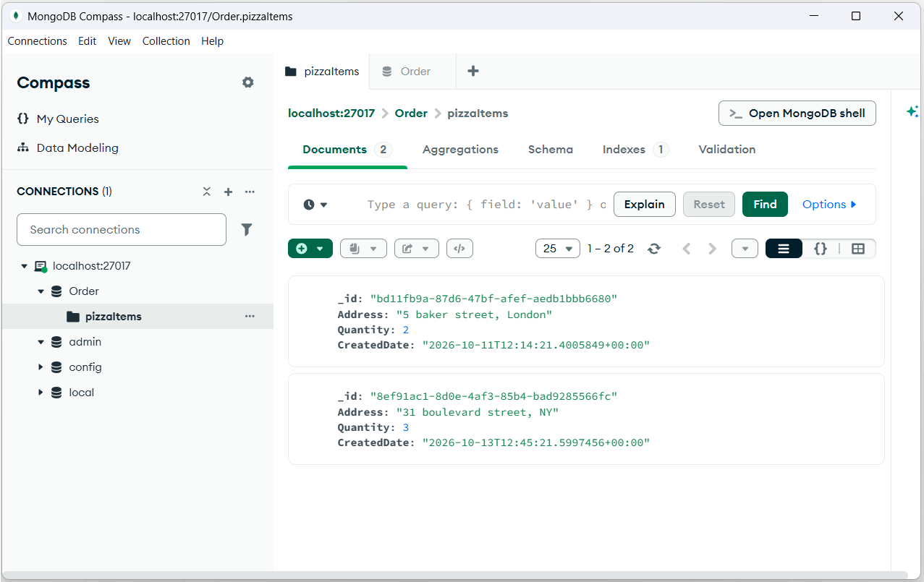This screenshot has width=924, height=582.
Task: Open Compass settings gear
Action: 248,82
